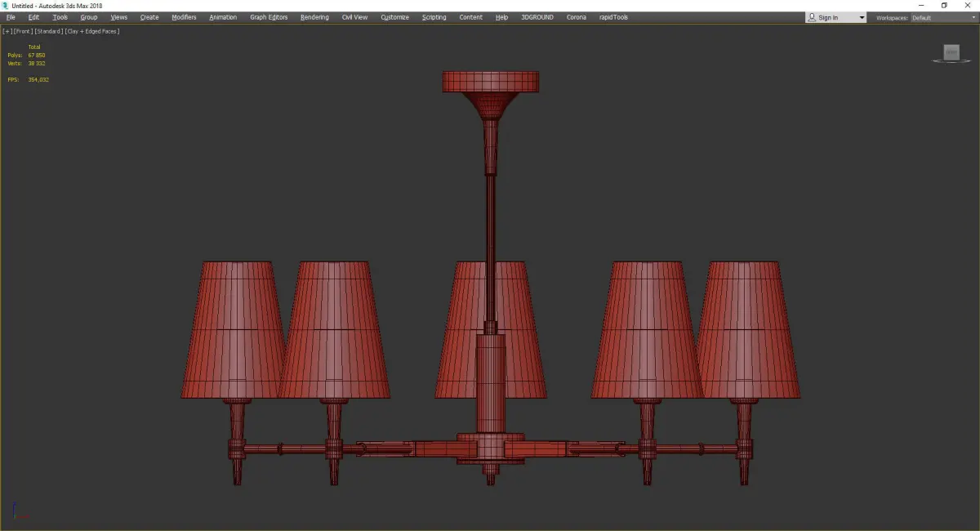This screenshot has width=980, height=531.
Task: Click the ViewCube front face
Action: pos(951,52)
